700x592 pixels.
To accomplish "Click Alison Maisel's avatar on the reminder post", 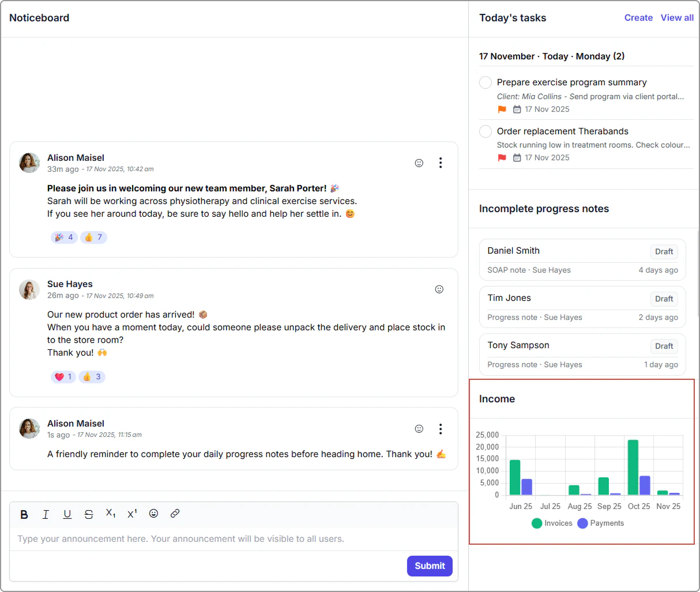I will pos(29,429).
